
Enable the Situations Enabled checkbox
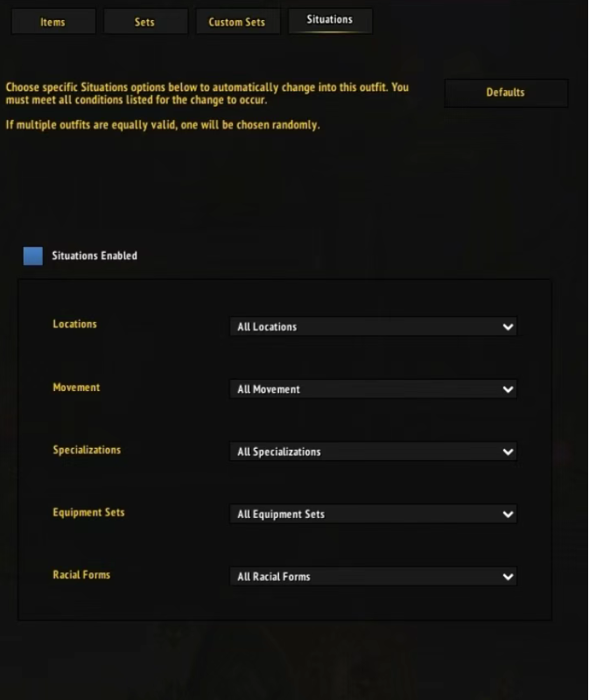point(33,256)
